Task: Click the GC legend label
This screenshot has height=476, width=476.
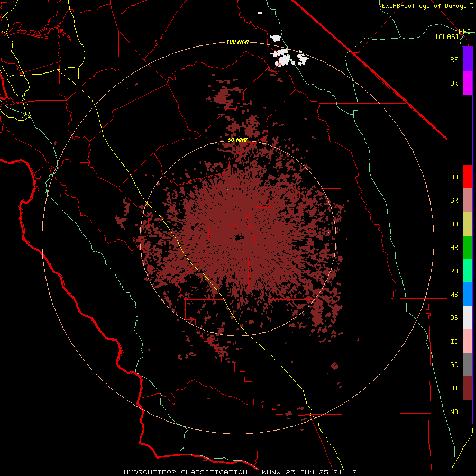Action: click(454, 365)
